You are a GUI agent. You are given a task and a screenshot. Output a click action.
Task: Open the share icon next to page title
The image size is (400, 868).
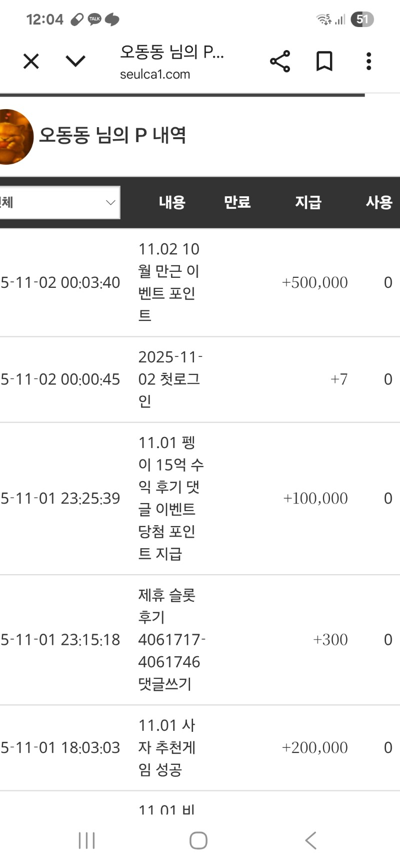279,61
